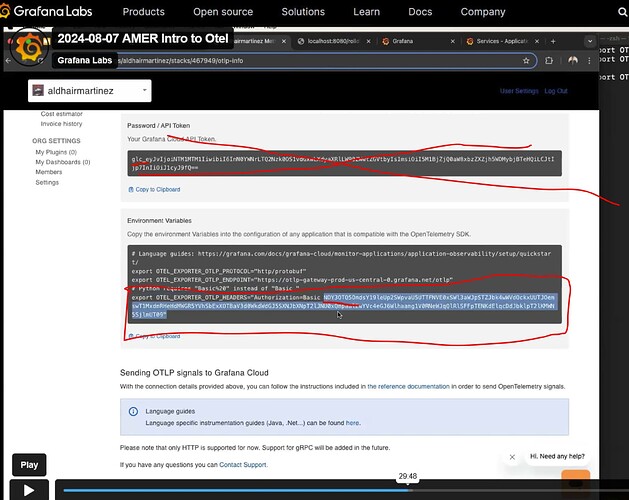Click the Grafana Labs logo
The height and width of the screenshot is (500, 629).
tap(46, 11)
